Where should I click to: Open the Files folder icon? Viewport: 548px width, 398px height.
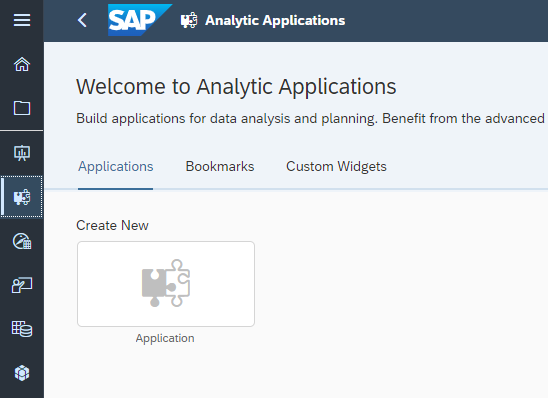coord(22,108)
